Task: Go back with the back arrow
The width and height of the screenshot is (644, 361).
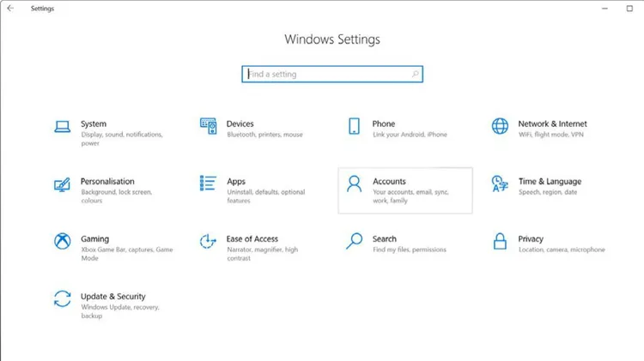Action: coord(10,9)
